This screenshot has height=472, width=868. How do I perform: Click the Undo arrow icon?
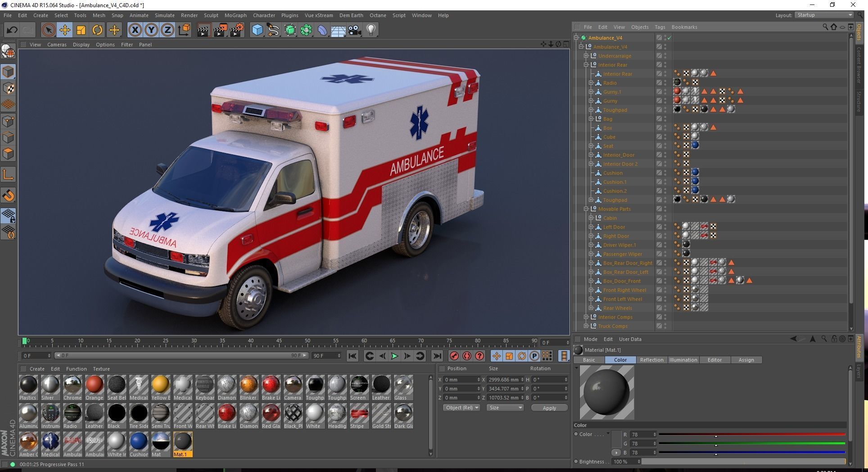tap(12, 30)
